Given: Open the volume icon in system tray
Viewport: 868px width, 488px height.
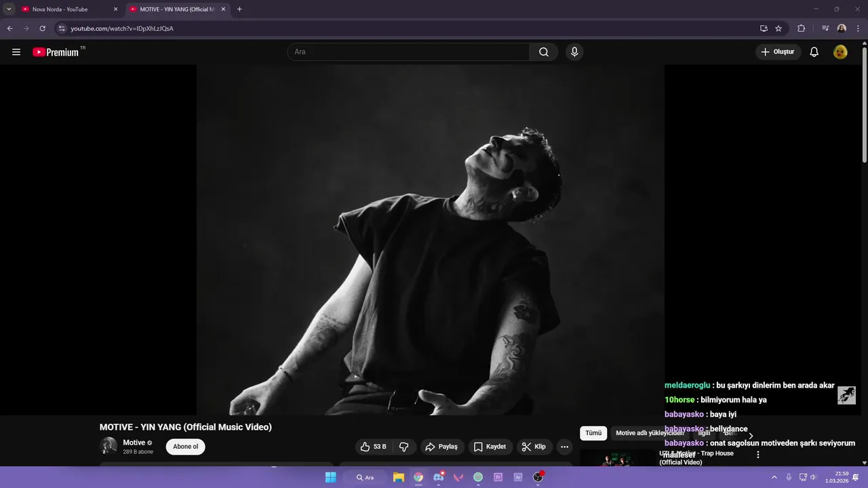Looking at the screenshot, I should pos(814,477).
